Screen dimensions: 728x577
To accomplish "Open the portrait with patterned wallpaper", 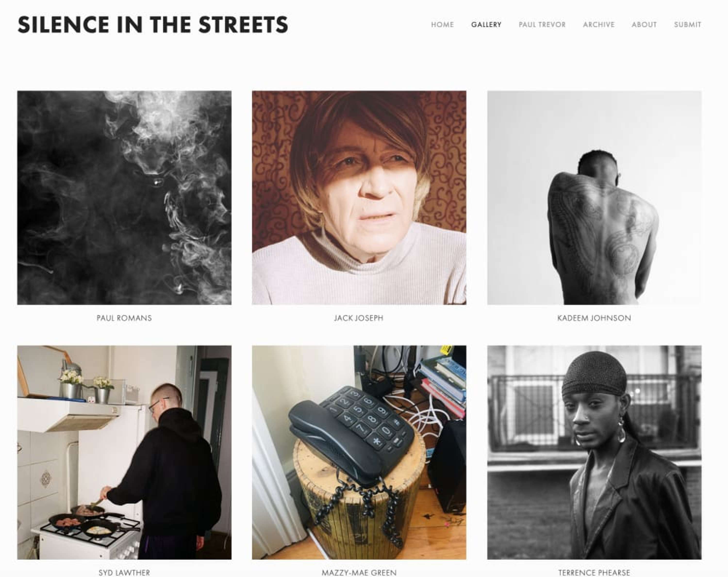I will (359, 198).
